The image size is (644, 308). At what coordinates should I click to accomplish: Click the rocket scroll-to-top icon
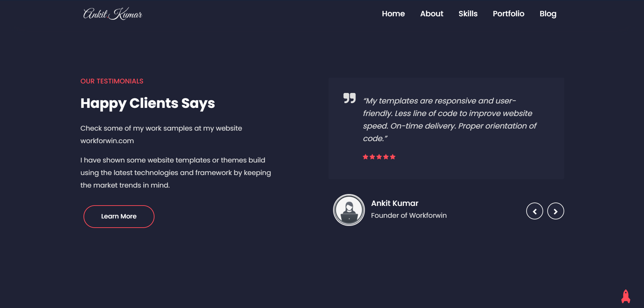tap(626, 296)
